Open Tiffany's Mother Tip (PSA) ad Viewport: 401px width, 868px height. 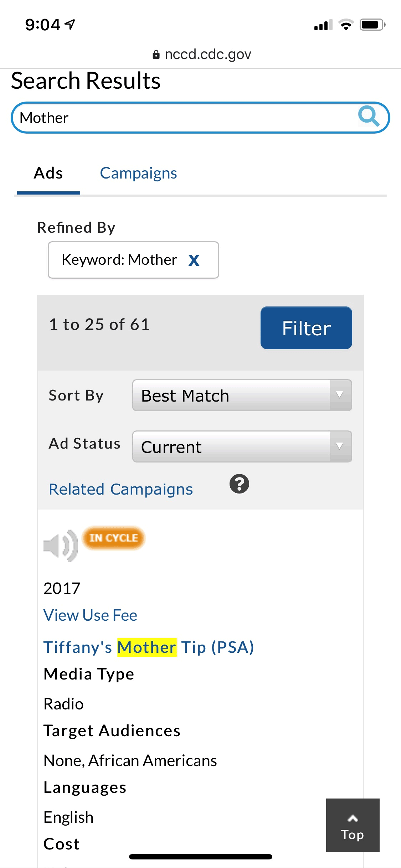tap(149, 647)
